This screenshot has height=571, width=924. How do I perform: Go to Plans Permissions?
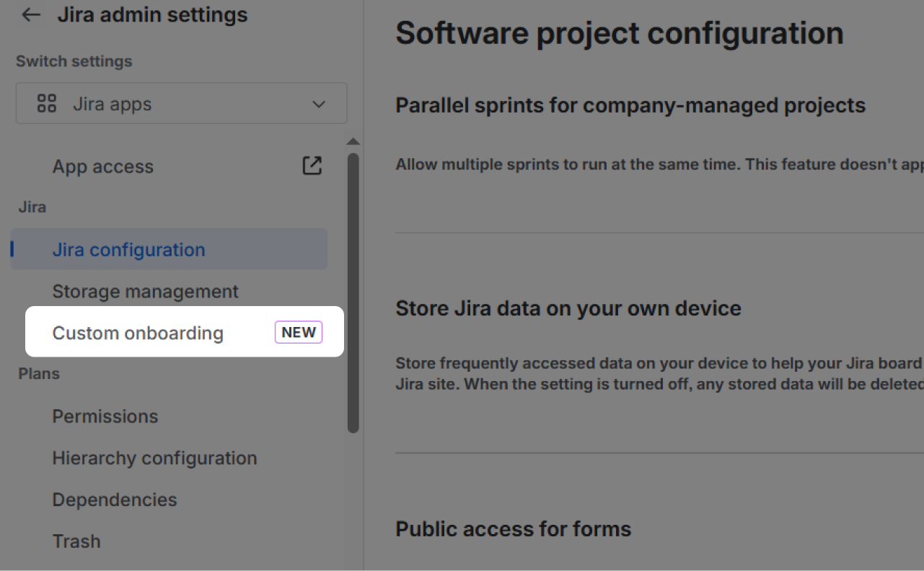[x=105, y=417]
